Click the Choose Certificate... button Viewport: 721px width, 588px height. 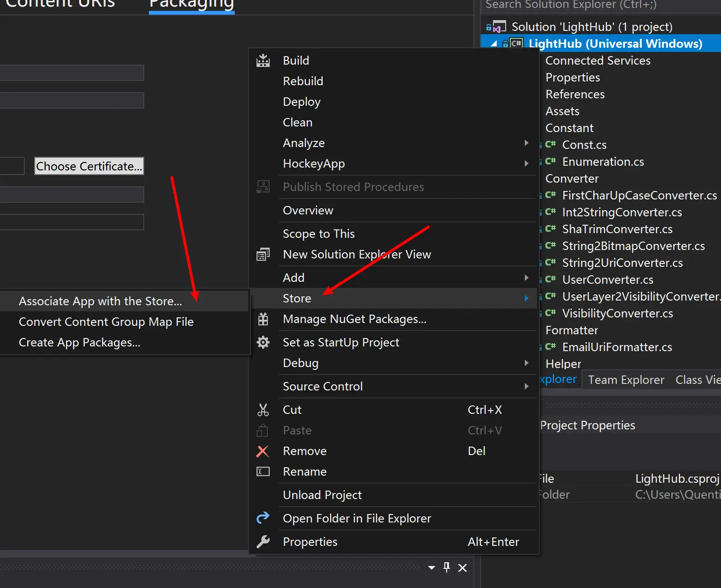coord(89,166)
